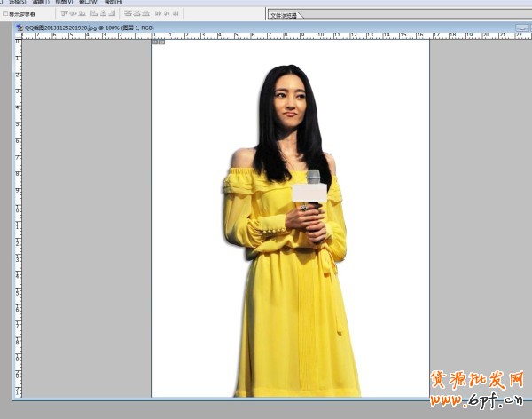Open the 视图(V) menu
The width and height of the screenshot is (532, 419).
tap(65, 3)
